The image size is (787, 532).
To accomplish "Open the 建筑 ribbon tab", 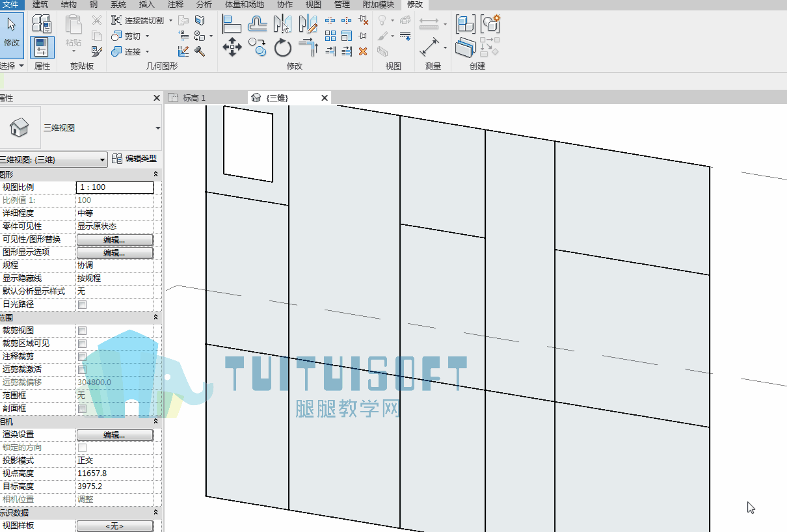I will coord(40,5).
